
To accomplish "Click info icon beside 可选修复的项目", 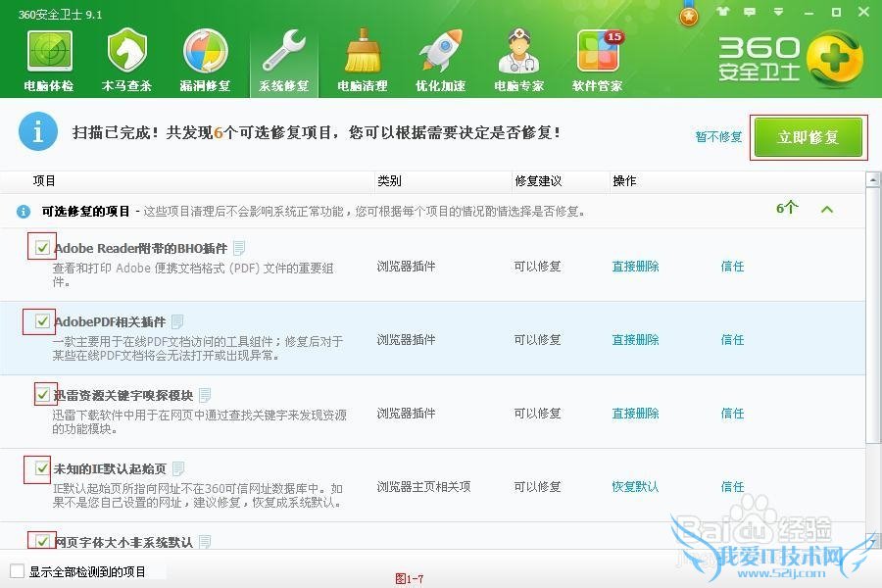I will pos(24,212).
